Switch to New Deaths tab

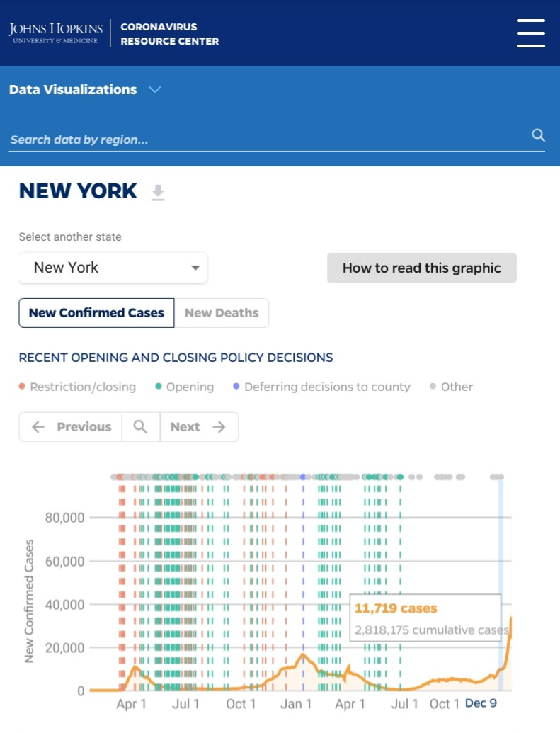(222, 313)
